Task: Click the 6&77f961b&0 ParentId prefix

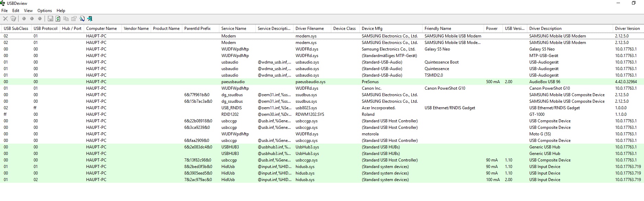Action: [197, 95]
